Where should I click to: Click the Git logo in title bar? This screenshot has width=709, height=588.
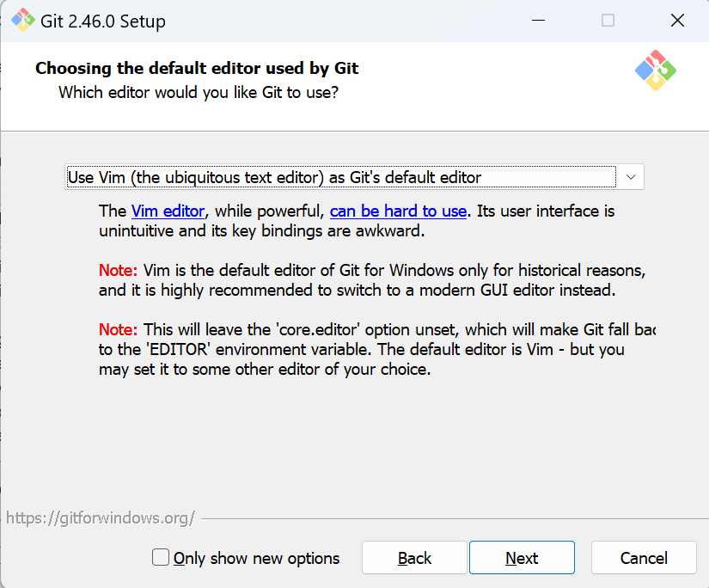[x=22, y=21]
